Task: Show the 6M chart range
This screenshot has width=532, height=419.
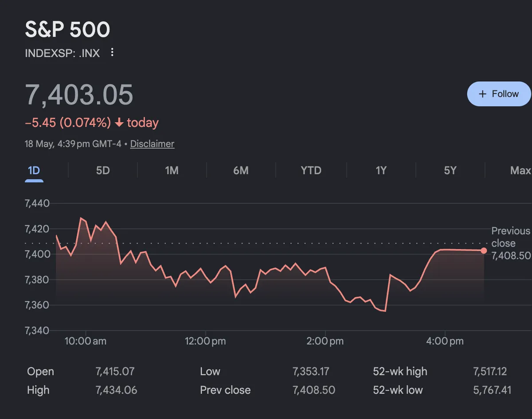Action: [241, 171]
